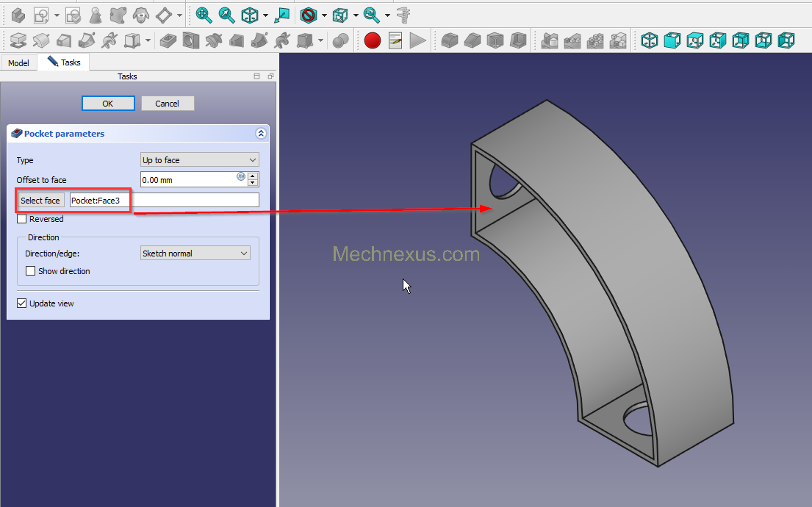Image resolution: width=812 pixels, height=507 pixels.
Task: Collapse the Pocket parameters panel
Action: pyautogui.click(x=260, y=134)
